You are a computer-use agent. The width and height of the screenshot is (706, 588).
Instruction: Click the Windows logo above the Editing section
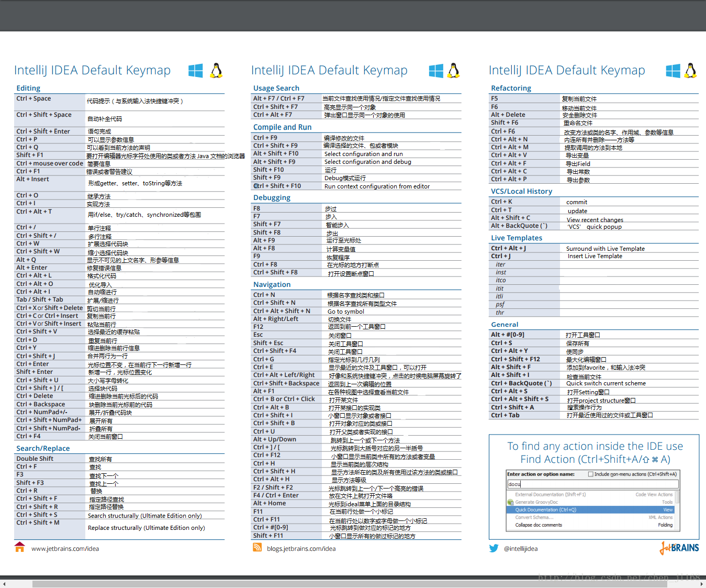(x=196, y=71)
